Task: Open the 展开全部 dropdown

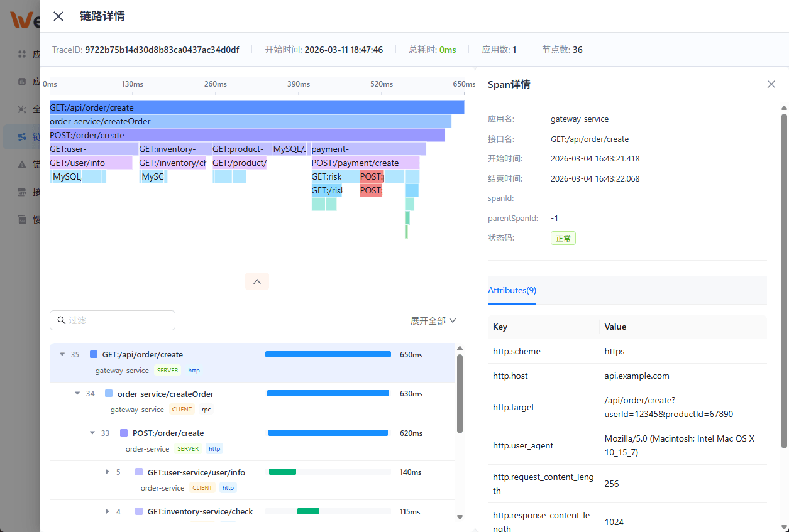Action: (x=433, y=320)
